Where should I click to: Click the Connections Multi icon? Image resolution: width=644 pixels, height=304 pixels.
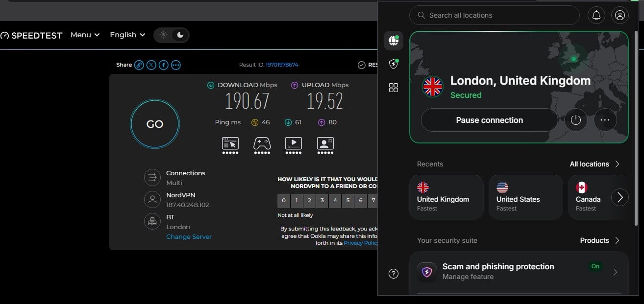(152, 177)
